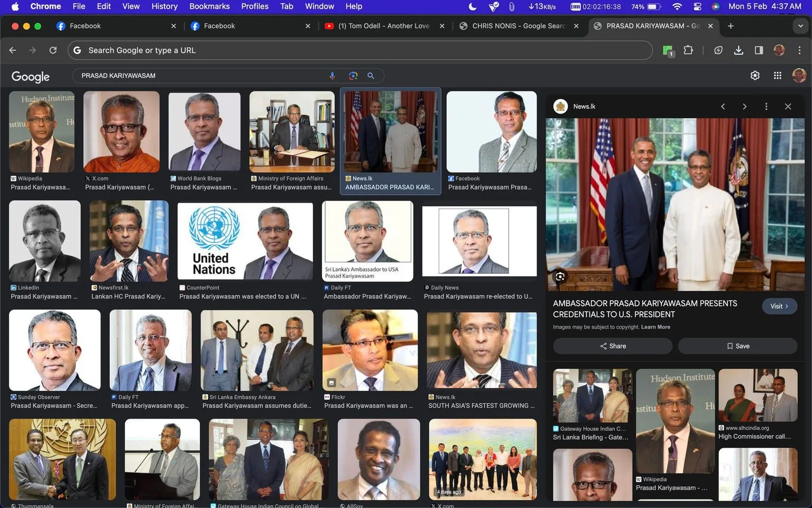Expand the tab search dropdown chevron

pyautogui.click(x=800, y=26)
